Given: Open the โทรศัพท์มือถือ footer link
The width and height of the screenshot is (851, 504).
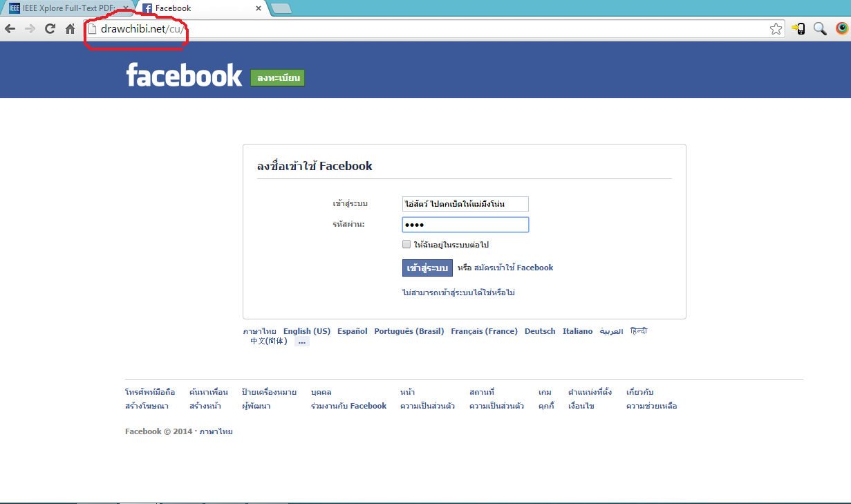Looking at the screenshot, I should point(150,392).
